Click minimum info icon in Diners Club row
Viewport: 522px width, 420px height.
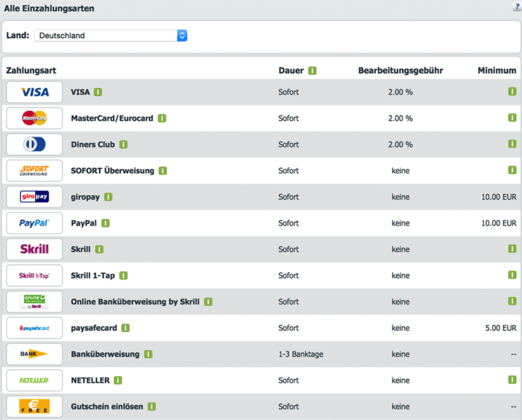pos(512,144)
